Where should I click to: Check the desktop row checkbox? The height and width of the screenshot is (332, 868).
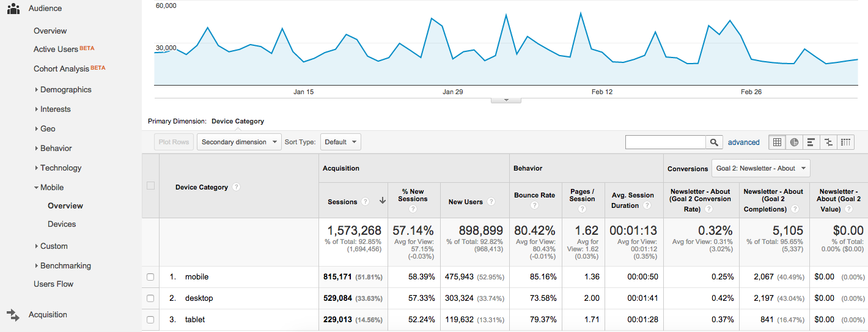click(150, 298)
